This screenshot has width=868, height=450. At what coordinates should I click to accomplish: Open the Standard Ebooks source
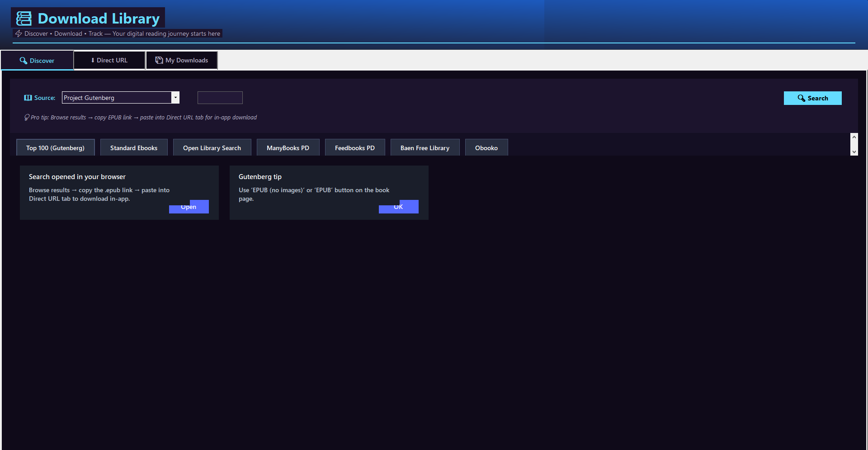(134, 147)
